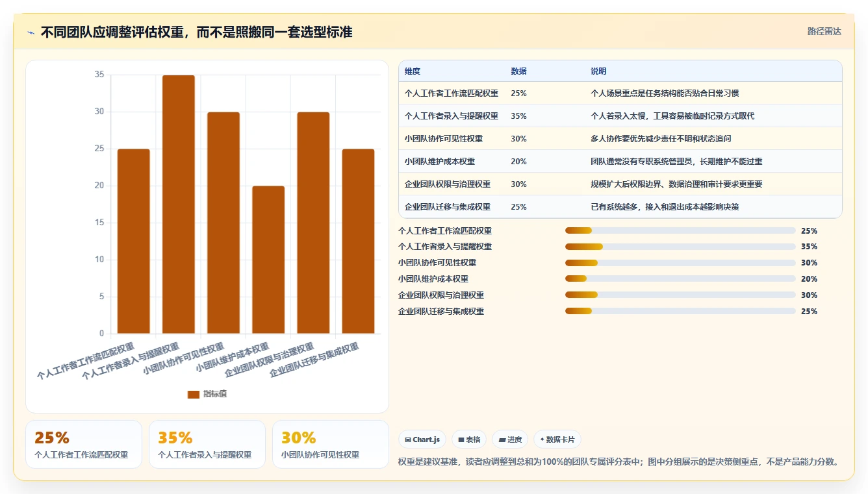The height and width of the screenshot is (494, 868).
Task: Click the footnote starting 权重是建议基准
Action: [x=619, y=462]
